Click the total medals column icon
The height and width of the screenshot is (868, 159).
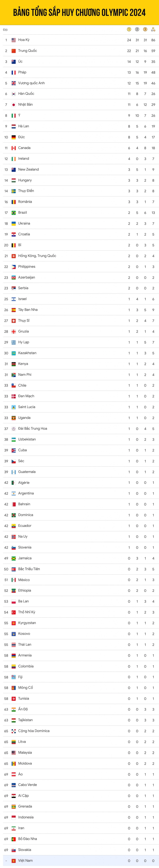(x=153, y=30)
